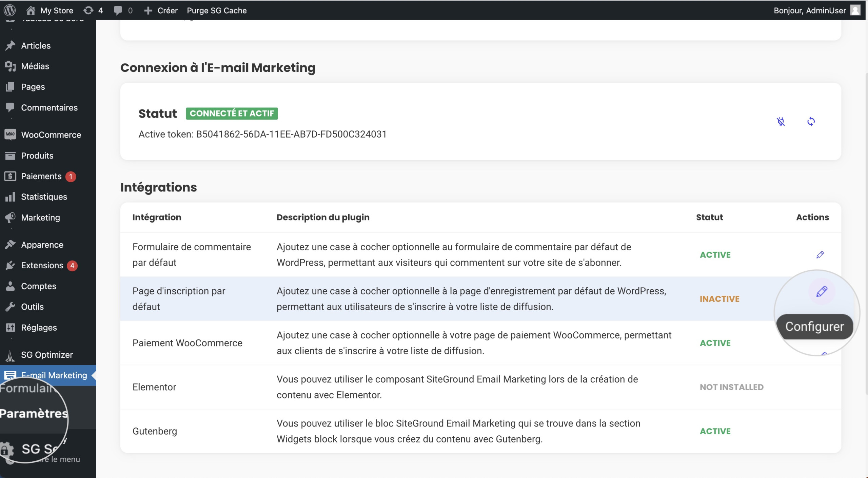
Task: Click the AdminUser avatar thumbnail
Action: coord(855,10)
